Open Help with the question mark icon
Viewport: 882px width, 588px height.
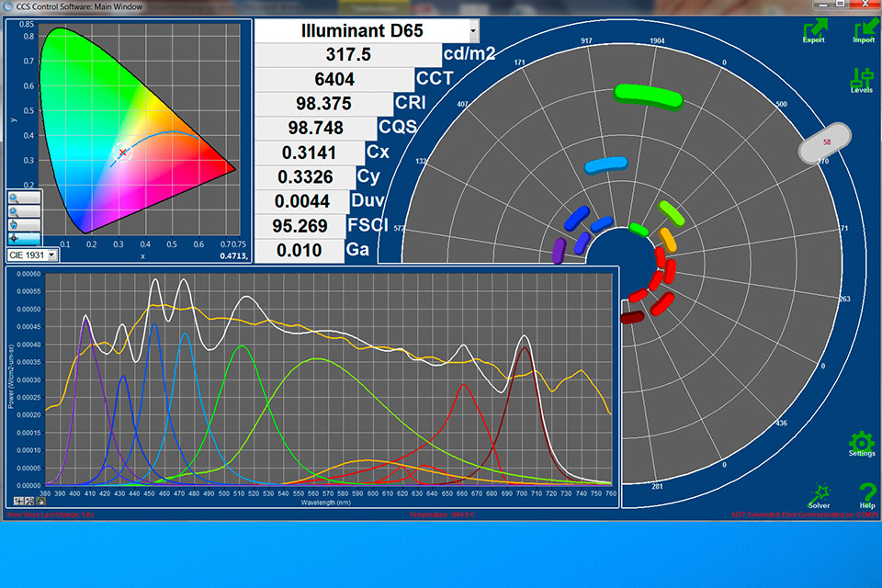click(866, 494)
